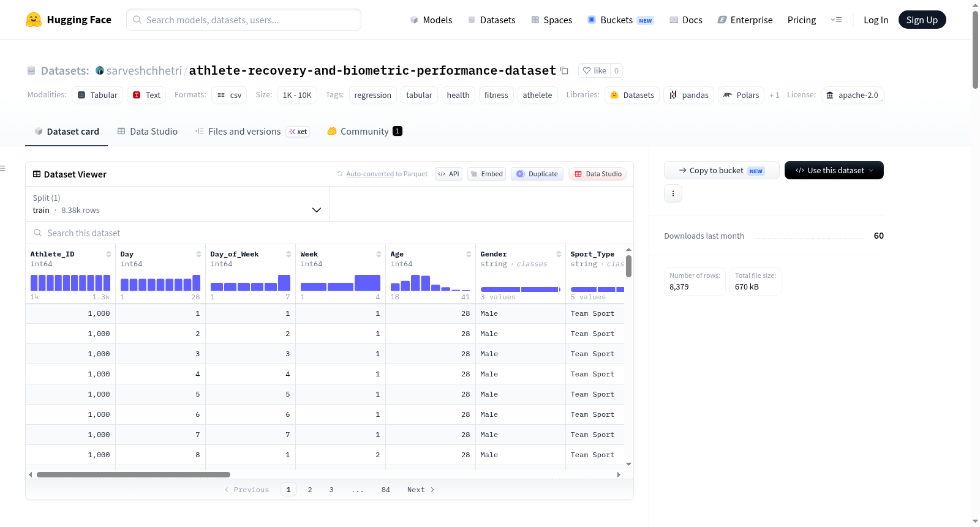Click the Age histogram chart
This screenshot has width=980, height=527.
[430, 283]
